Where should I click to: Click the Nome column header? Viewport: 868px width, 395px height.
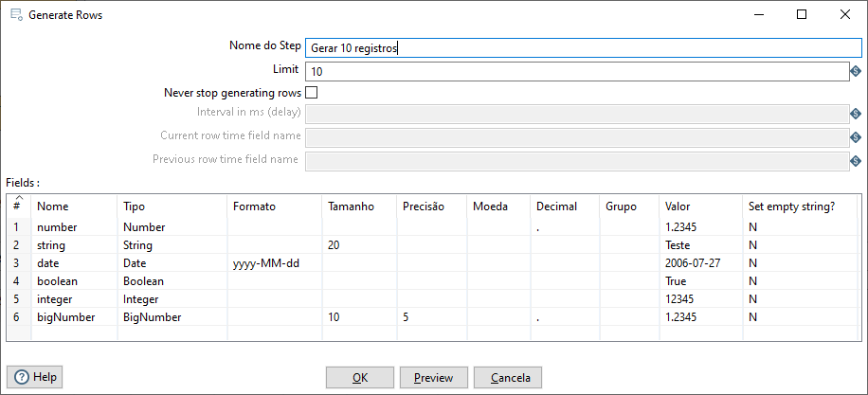tap(74, 206)
